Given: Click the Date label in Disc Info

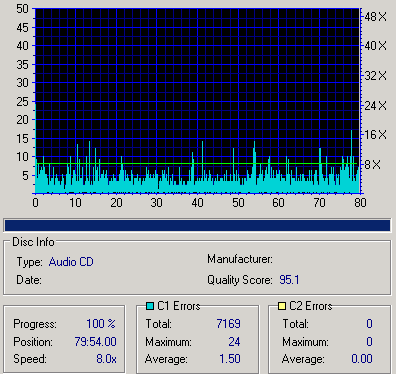Looking at the screenshot, I should click(x=29, y=280).
